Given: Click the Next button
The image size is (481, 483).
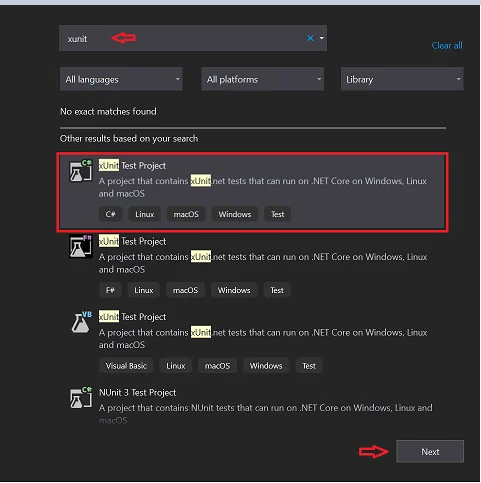Looking at the screenshot, I should [x=430, y=451].
